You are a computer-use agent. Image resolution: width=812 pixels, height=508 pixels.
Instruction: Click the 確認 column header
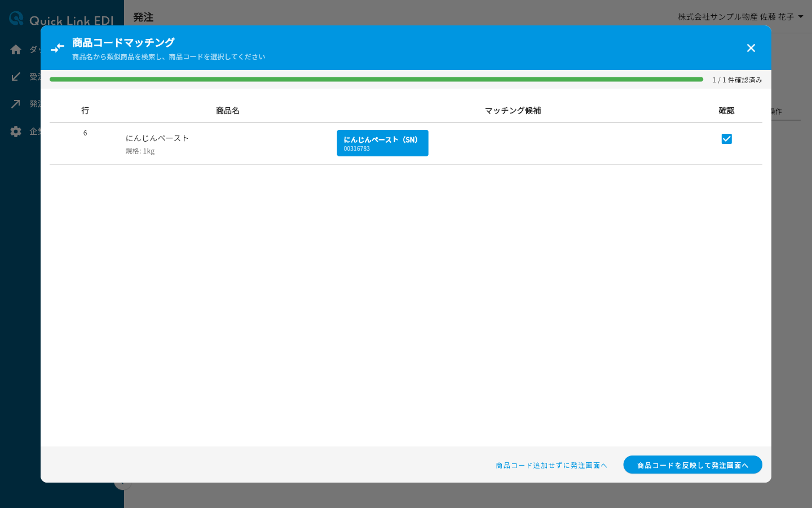(x=726, y=111)
